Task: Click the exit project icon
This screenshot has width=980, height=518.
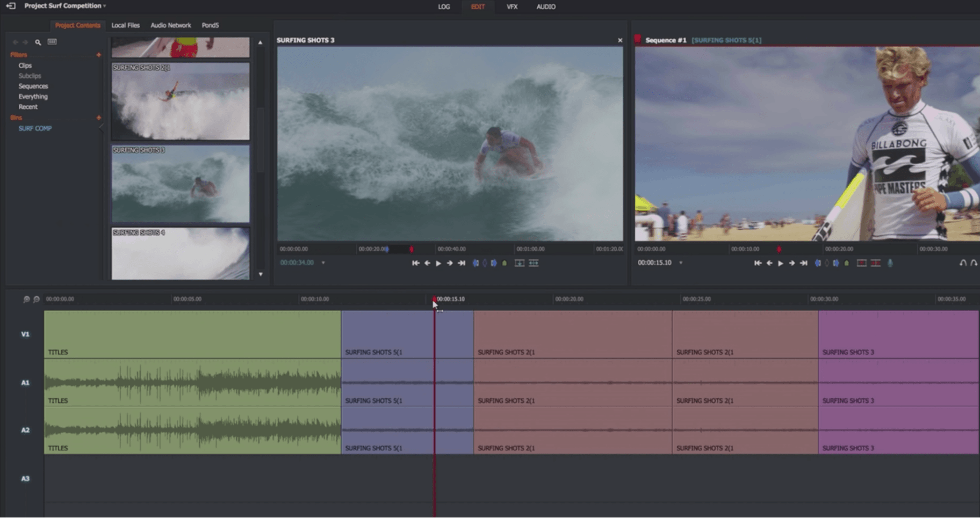Action: [11, 6]
